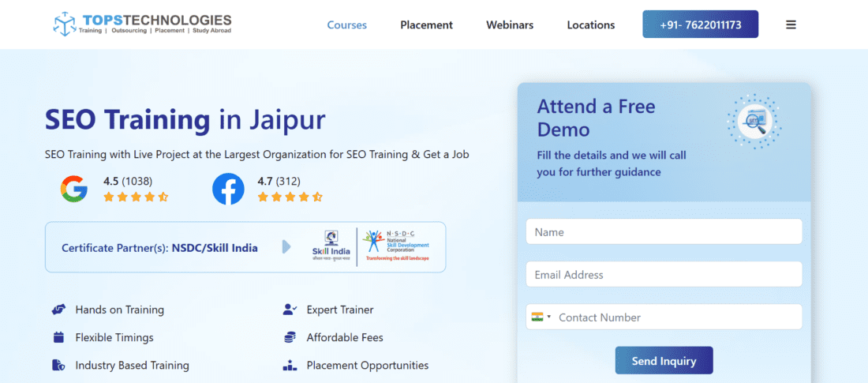Submit form with Send Inquiry button
This screenshot has width=868, height=383.
coord(664,361)
